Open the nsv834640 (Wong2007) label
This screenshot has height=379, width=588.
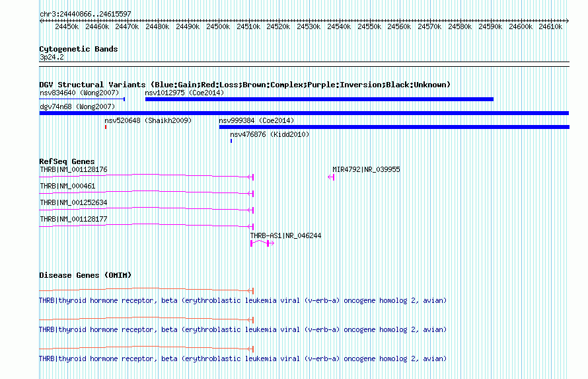(x=79, y=93)
